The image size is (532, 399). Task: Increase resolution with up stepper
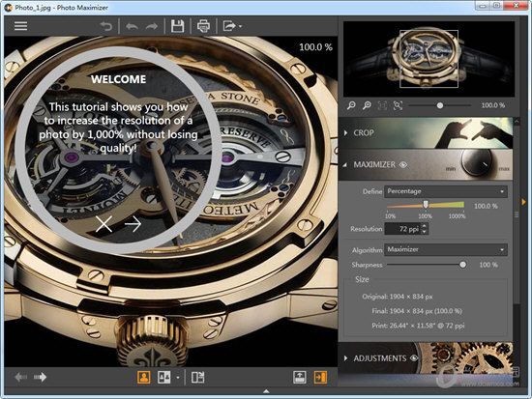pos(425,226)
